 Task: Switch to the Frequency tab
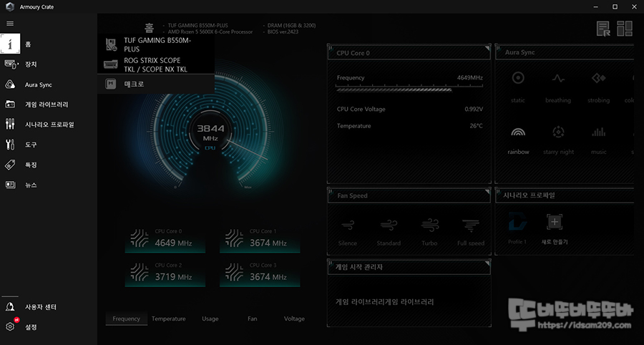coord(126,319)
